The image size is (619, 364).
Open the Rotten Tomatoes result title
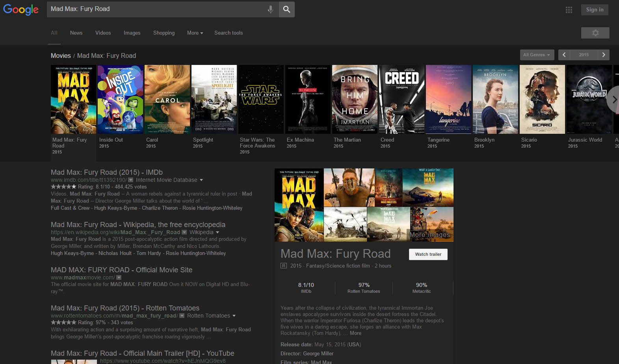pyautogui.click(x=125, y=308)
